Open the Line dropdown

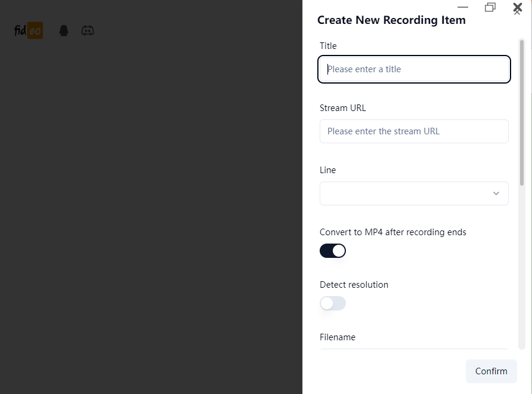point(414,193)
